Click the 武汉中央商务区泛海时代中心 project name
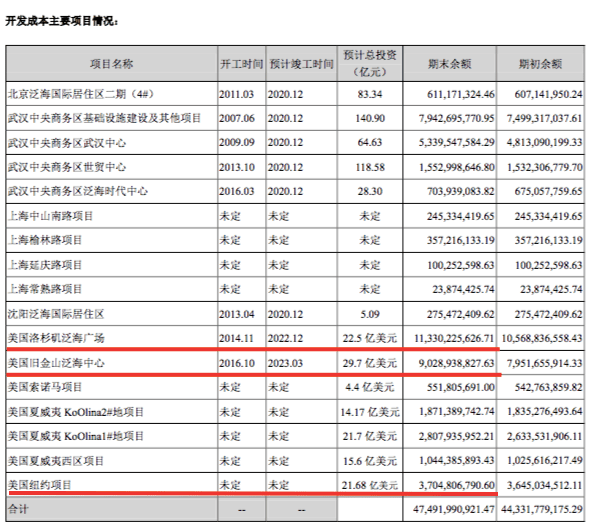The height and width of the screenshot is (529, 590). coord(78,191)
